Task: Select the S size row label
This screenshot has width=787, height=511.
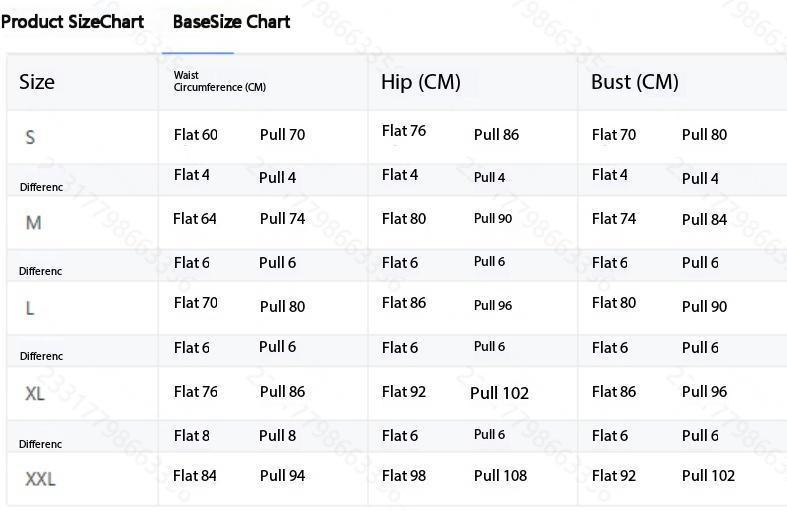Action: tap(30, 137)
